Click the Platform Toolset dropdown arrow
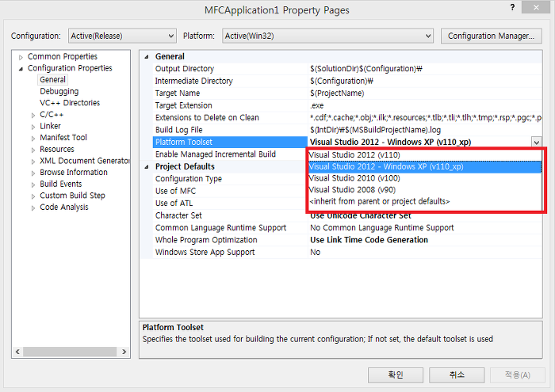 (536, 142)
